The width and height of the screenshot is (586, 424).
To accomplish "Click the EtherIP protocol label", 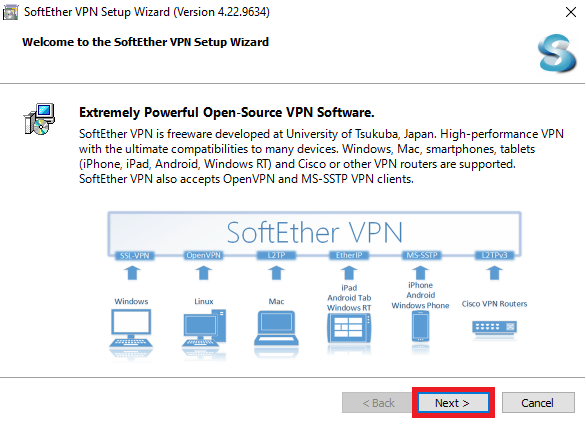I will tap(349, 256).
